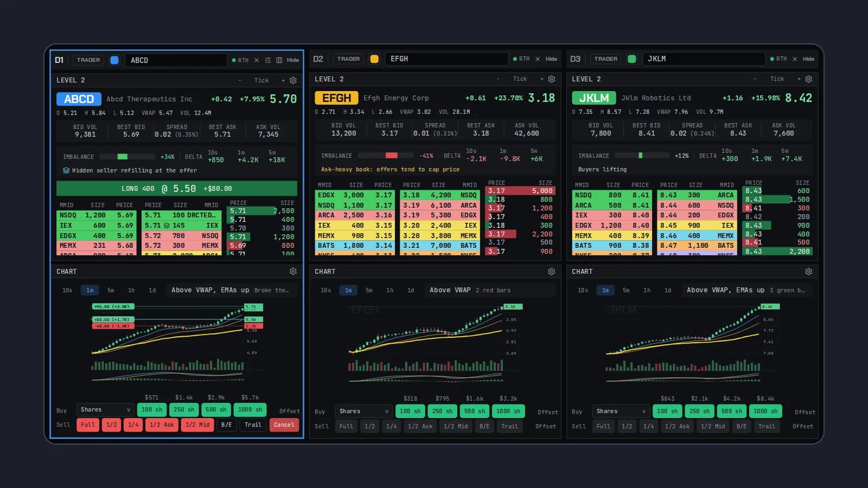The height and width of the screenshot is (488, 868).
Task: Buy 1000 sh of JKLM
Action: (766, 412)
